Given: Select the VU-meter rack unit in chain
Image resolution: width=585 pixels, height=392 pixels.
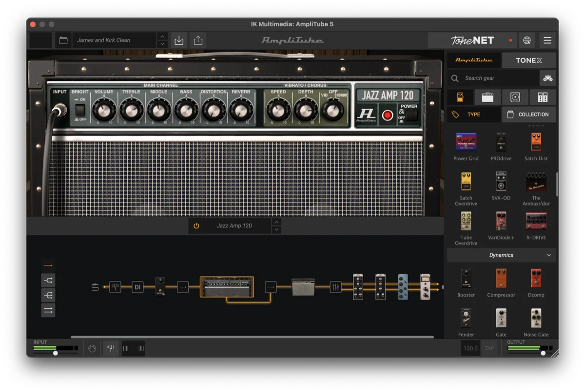Looking at the screenshot, I should point(425,287).
